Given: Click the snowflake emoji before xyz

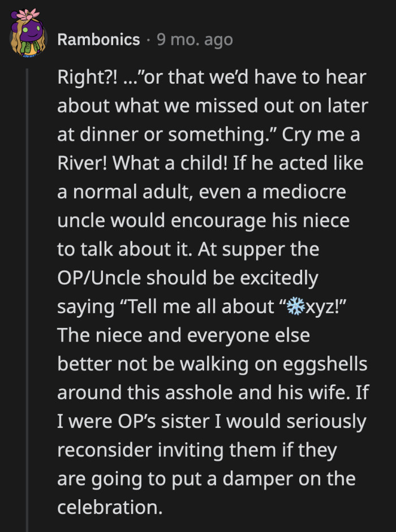Looking at the screenshot, I should (295, 307).
